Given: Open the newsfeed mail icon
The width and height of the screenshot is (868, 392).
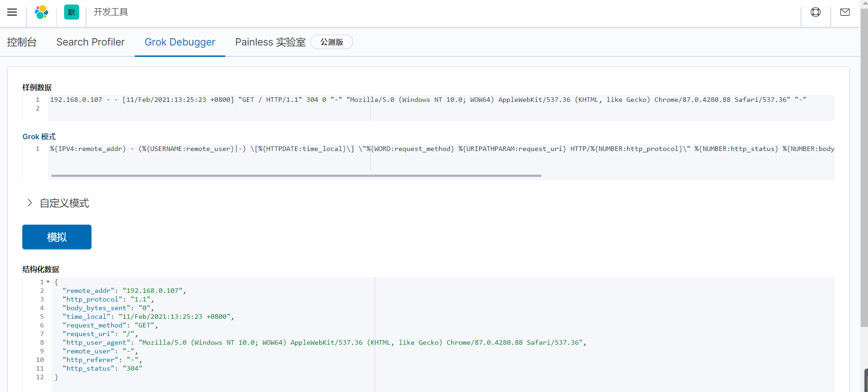Looking at the screenshot, I should 845,12.
